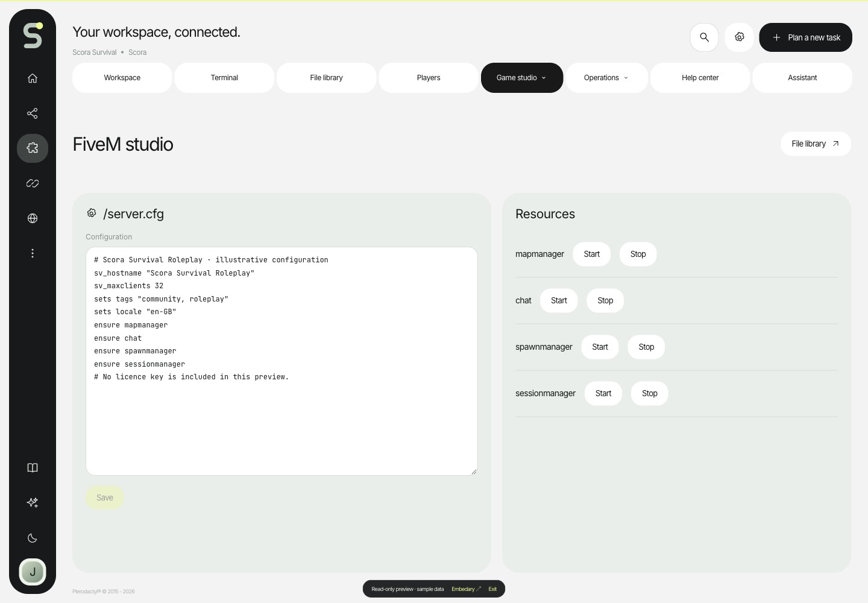Viewport: 868px width, 603px height.
Task: Click the Plan a new task button
Action: 805,37
